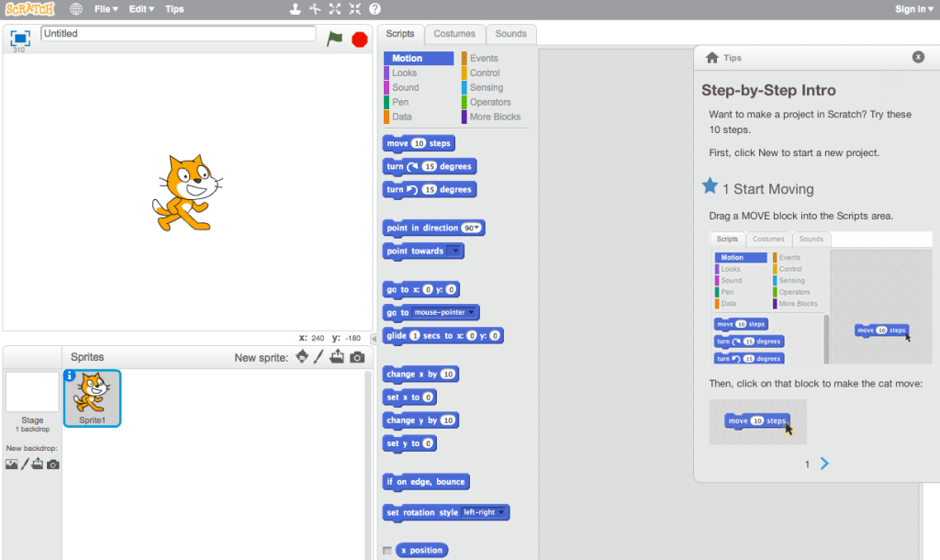Open point towards target dropdown
The height and width of the screenshot is (560, 940).
455,252
